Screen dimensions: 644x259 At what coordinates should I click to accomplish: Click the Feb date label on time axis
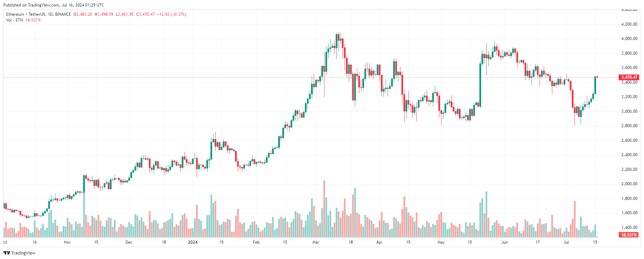click(x=256, y=242)
